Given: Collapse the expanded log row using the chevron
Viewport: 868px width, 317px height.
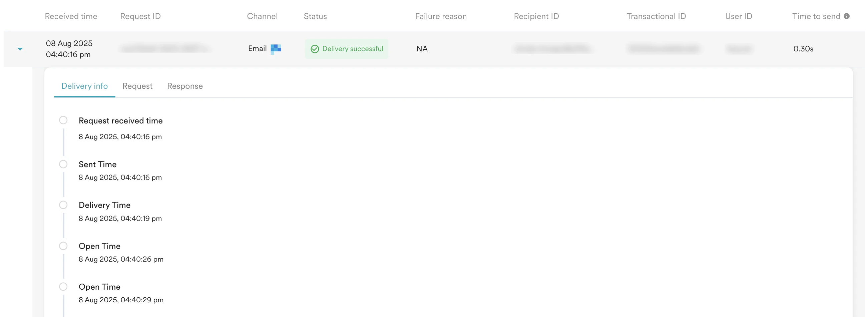Looking at the screenshot, I should pos(20,48).
